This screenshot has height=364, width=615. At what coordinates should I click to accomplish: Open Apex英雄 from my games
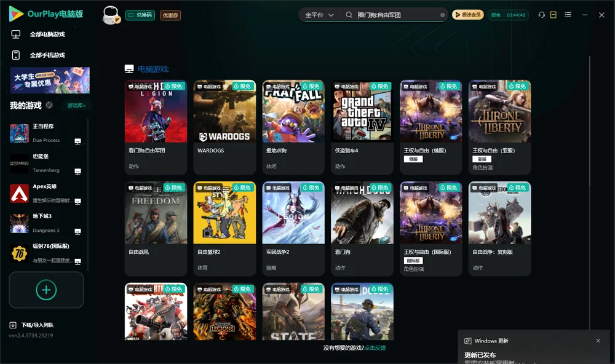46,193
